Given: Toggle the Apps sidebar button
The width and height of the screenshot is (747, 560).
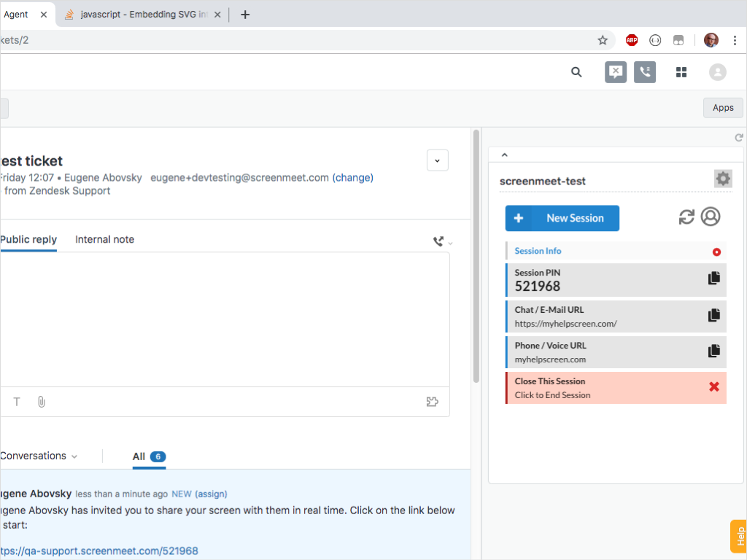Looking at the screenshot, I should (722, 108).
